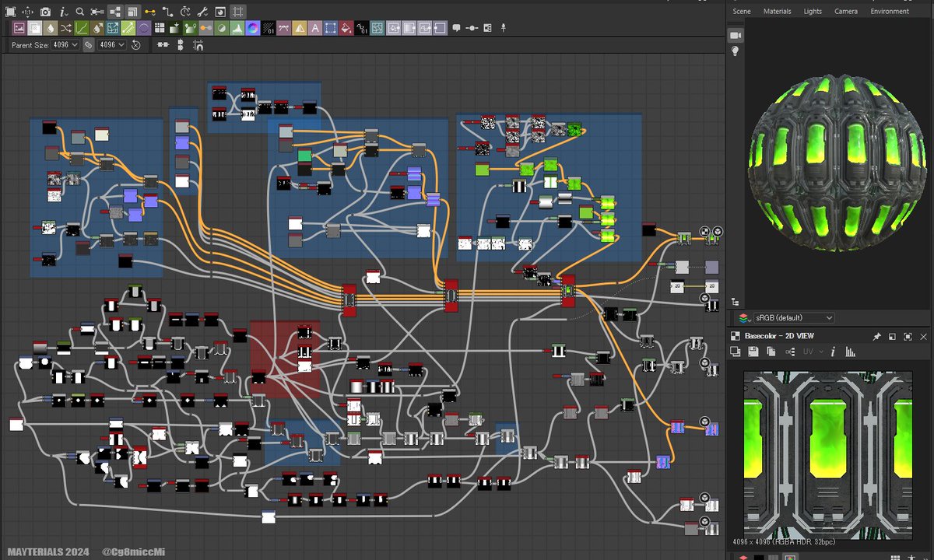Add an FX-Map grid node
Image resolution: width=934 pixels, height=560 pixels.
(160, 28)
